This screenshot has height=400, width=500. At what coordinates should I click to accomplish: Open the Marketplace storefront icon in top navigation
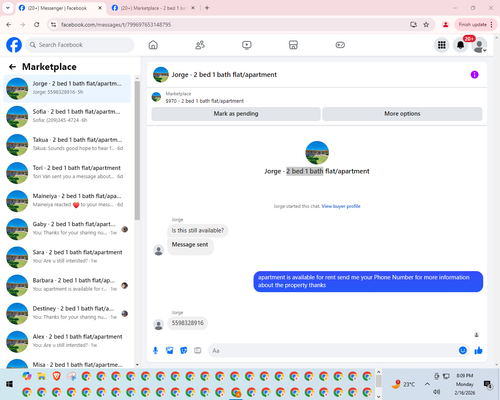click(x=293, y=45)
